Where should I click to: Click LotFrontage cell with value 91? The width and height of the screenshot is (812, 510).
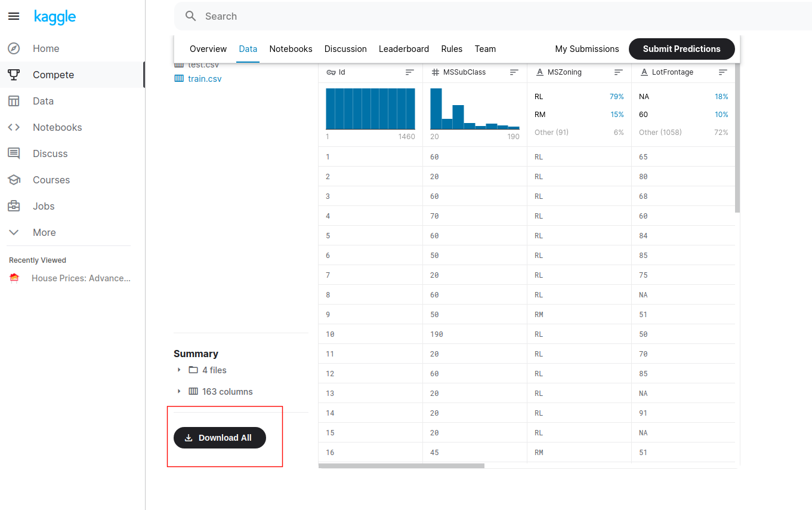pos(684,413)
